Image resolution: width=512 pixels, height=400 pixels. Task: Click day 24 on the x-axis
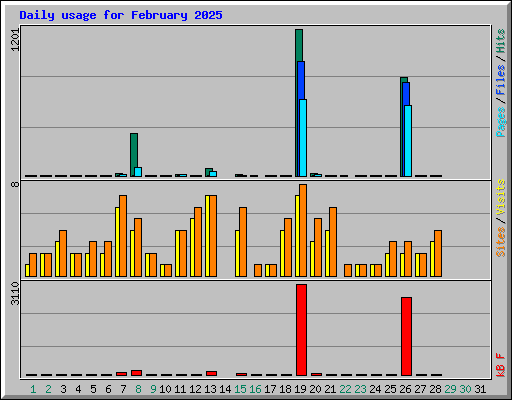[375, 389]
